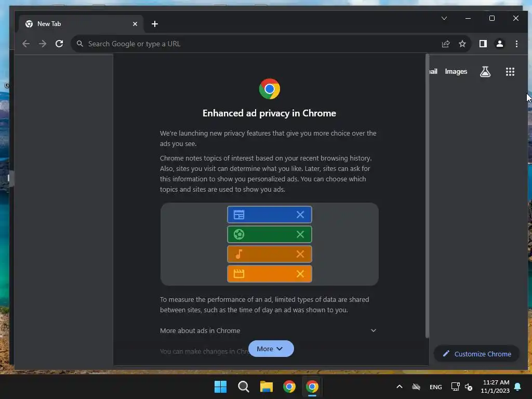
Task: Click the blue news topic icon
Action: (x=239, y=215)
